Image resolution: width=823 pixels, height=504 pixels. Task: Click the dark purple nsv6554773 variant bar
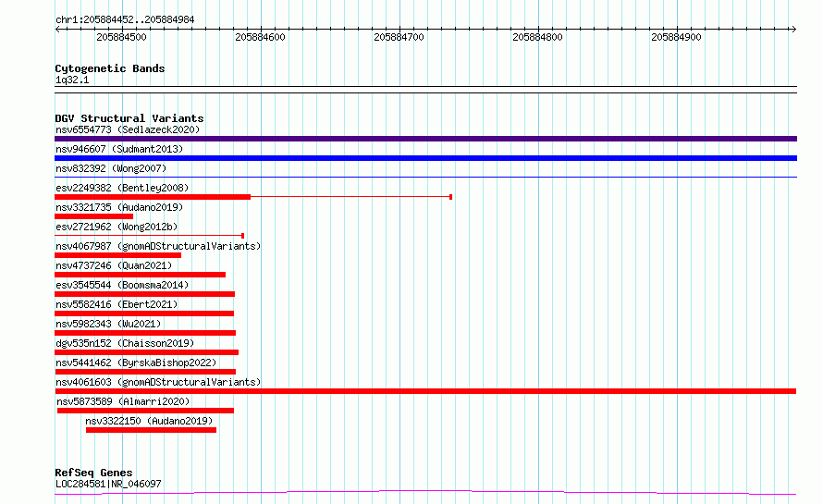click(x=425, y=139)
